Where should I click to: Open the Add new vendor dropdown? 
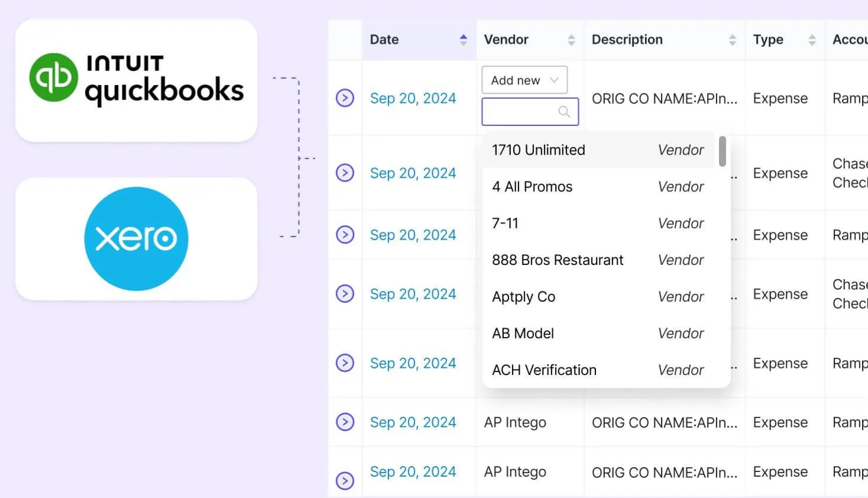tap(524, 80)
